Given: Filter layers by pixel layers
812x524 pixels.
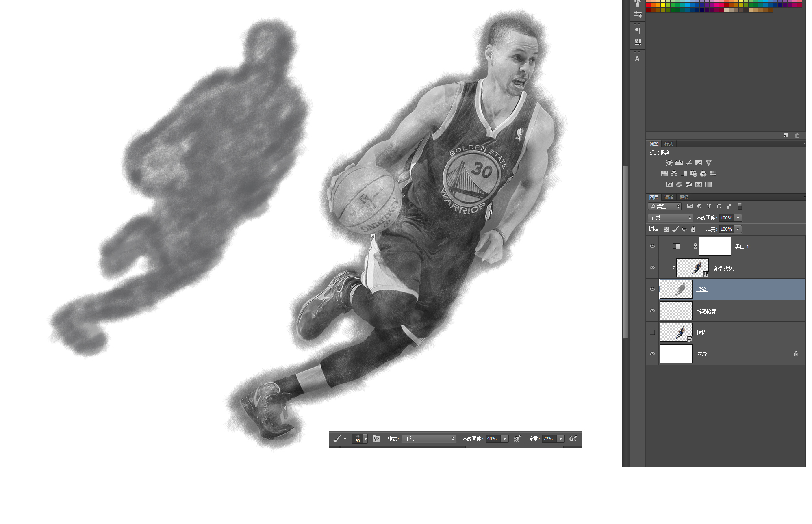Looking at the screenshot, I should (x=690, y=206).
